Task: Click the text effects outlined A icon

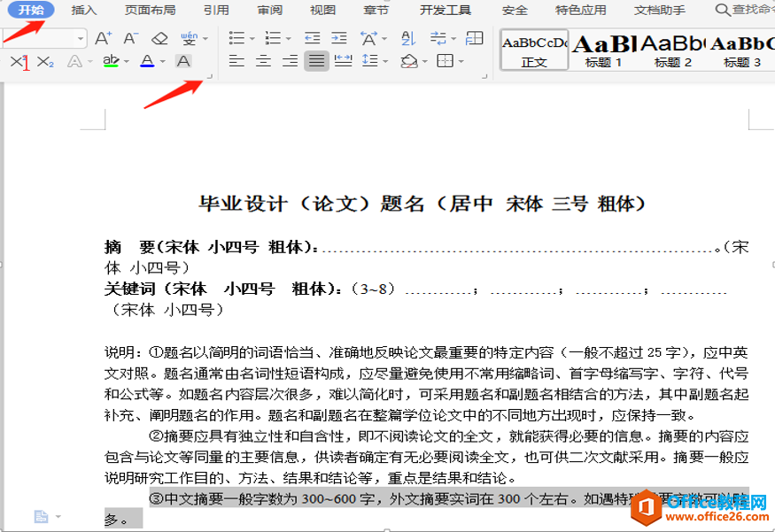Action: 74,62
